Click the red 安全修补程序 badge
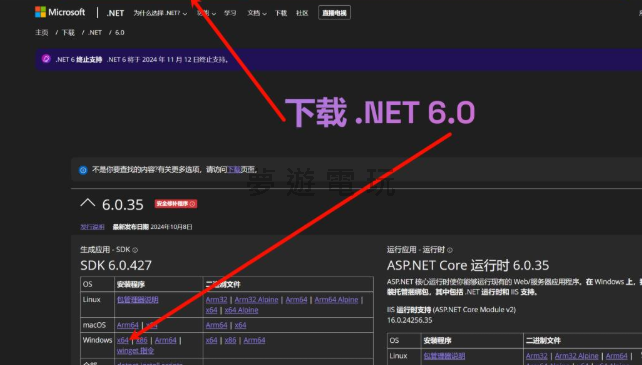This screenshot has width=642, height=365. pyautogui.click(x=176, y=204)
